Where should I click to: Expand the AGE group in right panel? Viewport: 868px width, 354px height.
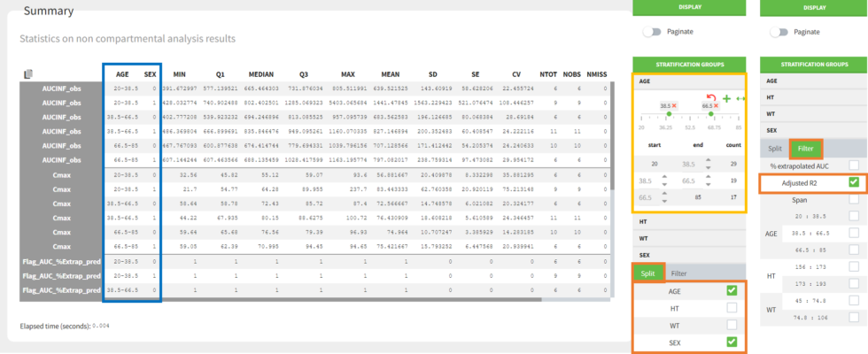coord(773,80)
